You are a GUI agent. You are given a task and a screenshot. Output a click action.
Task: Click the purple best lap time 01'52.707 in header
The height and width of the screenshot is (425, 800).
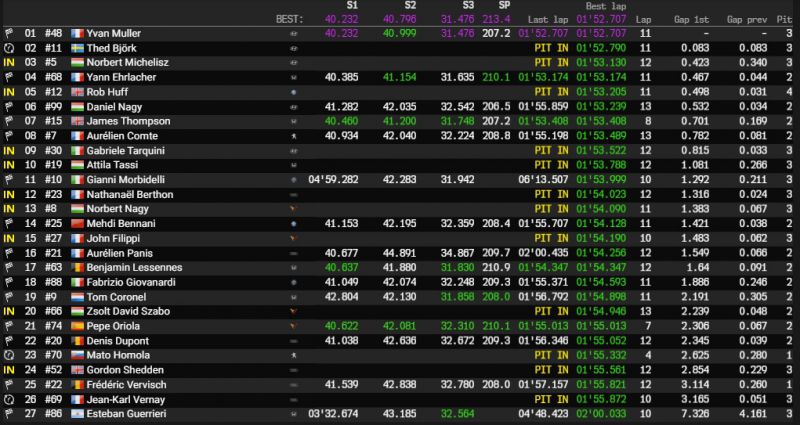pyautogui.click(x=601, y=20)
